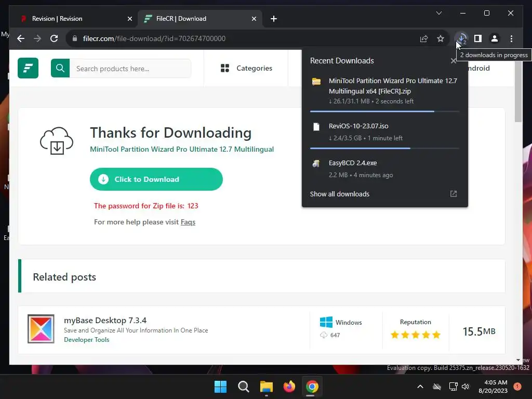The height and width of the screenshot is (399, 532).
Task: Click the FileCR logo
Action: click(x=28, y=68)
